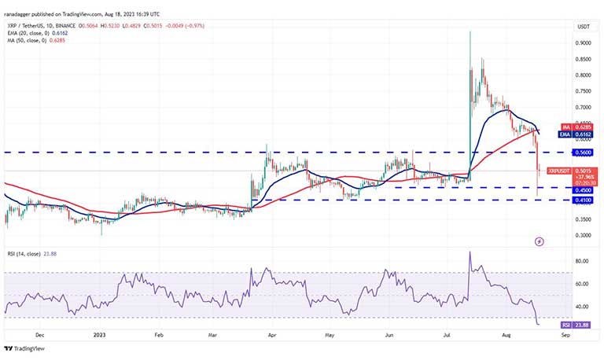The width and height of the screenshot is (604, 364).
Task: Click the Dec label on time axis
Action: pyautogui.click(x=39, y=335)
